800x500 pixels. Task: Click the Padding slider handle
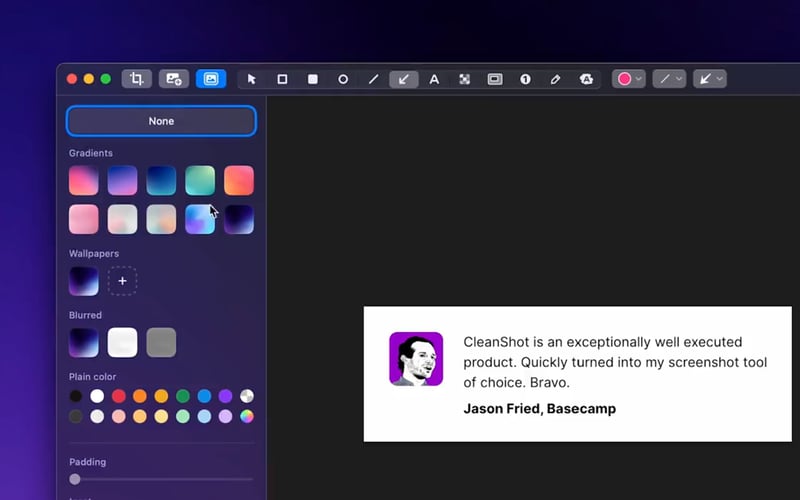(x=75, y=479)
